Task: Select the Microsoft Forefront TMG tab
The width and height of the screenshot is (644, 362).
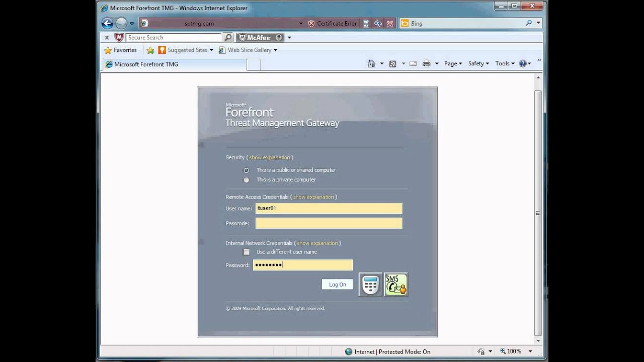Action: (175, 64)
